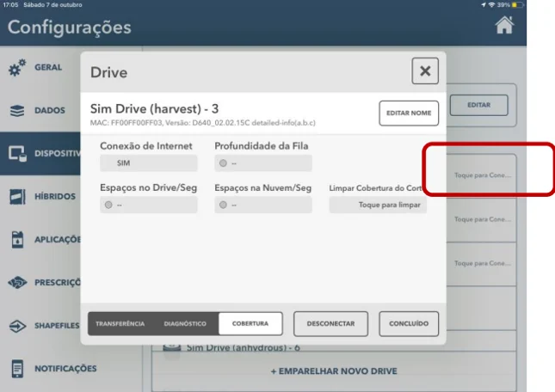Select the Cobertura tab

click(250, 323)
